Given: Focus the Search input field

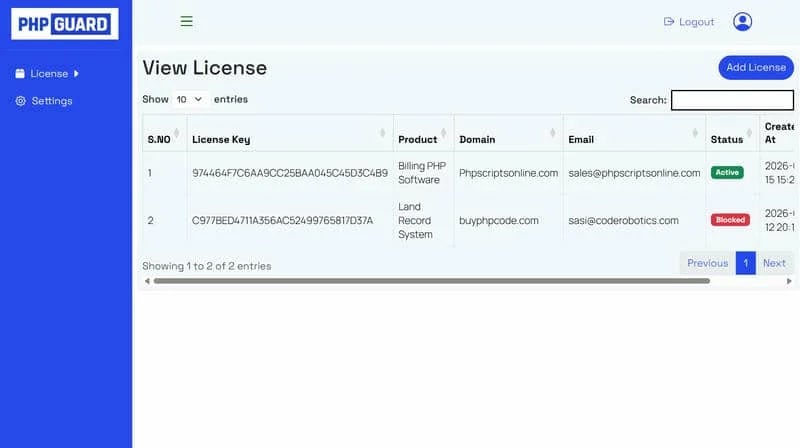Looking at the screenshot, I should tap(732, 100).
